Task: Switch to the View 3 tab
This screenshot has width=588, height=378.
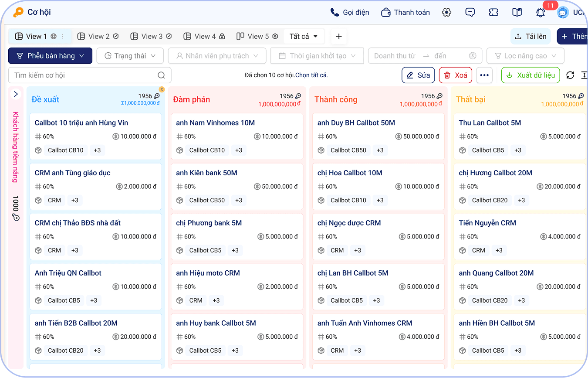Action: pos(151,37)
